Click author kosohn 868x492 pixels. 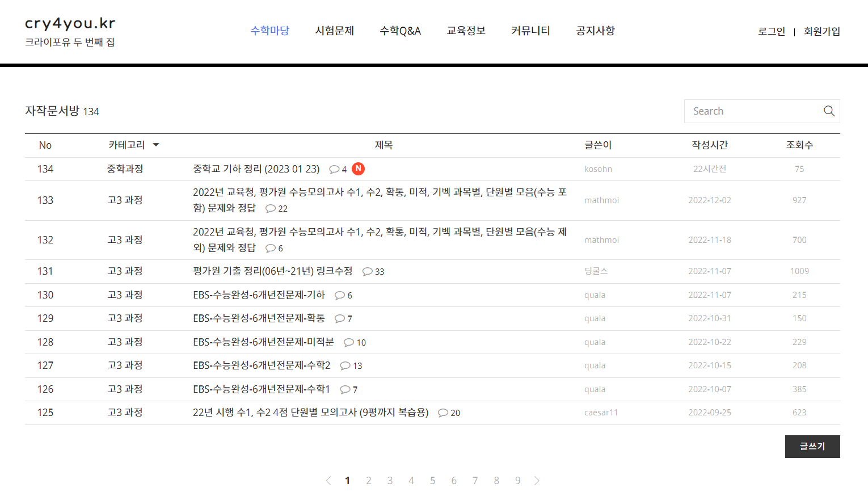tap(598, 169)
